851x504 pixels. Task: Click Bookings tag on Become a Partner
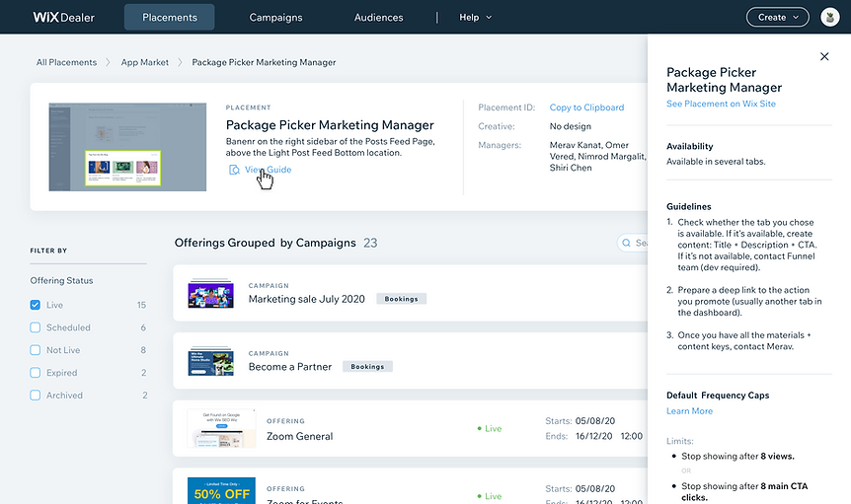pos(367,366)
